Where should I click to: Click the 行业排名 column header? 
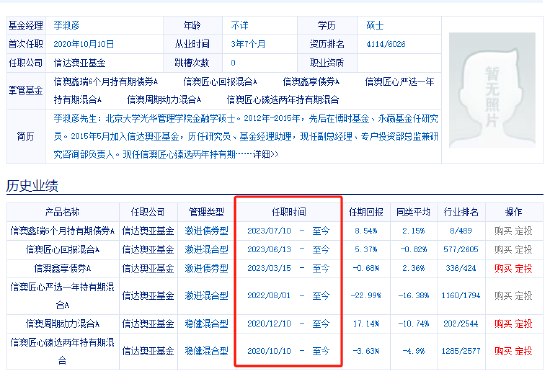point(461,212)
